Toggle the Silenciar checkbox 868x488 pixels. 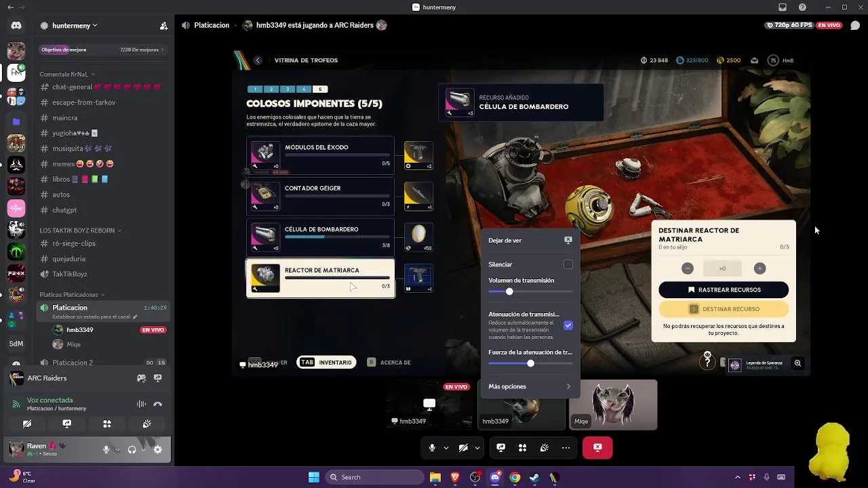568,264
